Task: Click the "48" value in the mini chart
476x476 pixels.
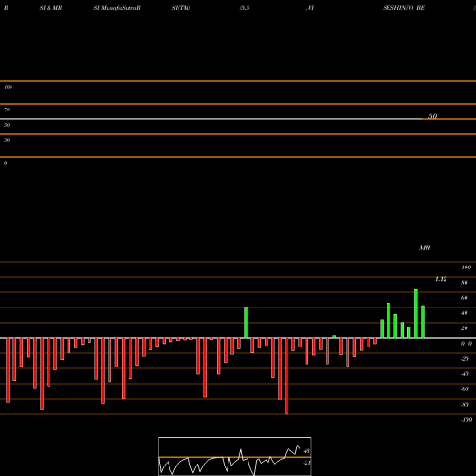Action: point(307,451)
